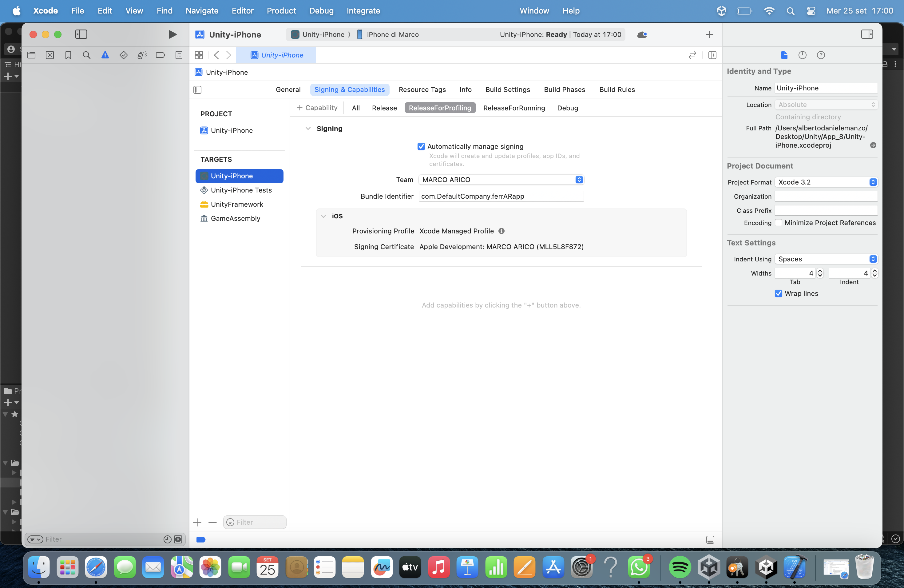Select the ReleaseForRunning configuration filter

point(514,108)
